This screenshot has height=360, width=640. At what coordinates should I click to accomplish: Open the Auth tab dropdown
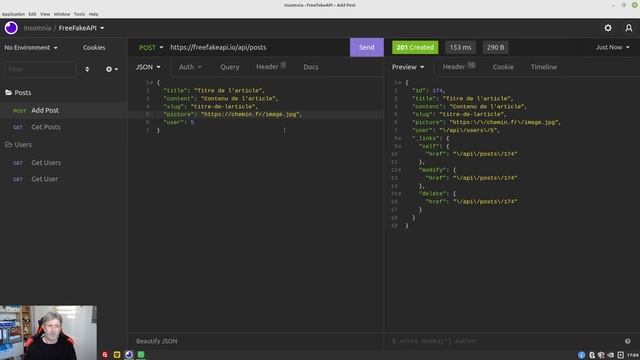[x=190, y=67]
